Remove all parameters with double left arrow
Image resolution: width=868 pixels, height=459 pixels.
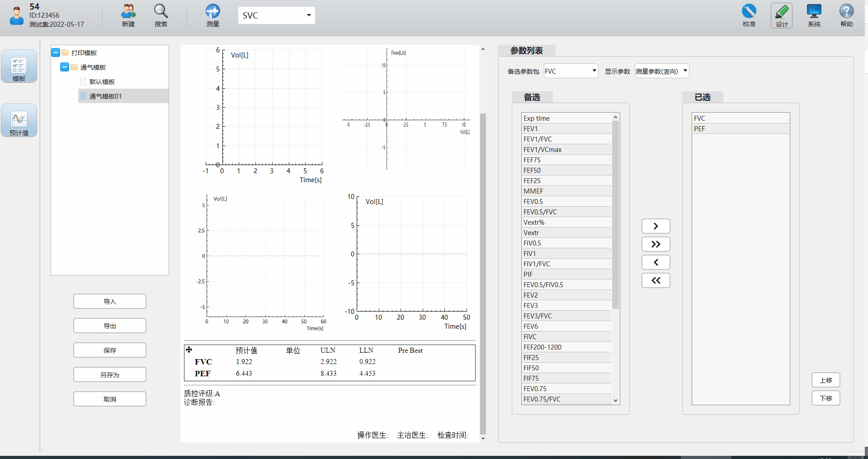point(656,280)
